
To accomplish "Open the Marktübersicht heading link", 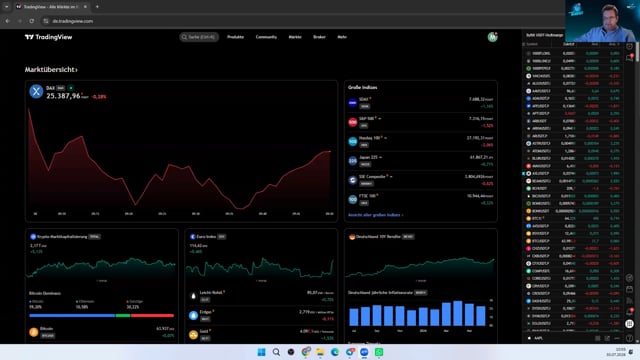I will click(x=51, y=70).
